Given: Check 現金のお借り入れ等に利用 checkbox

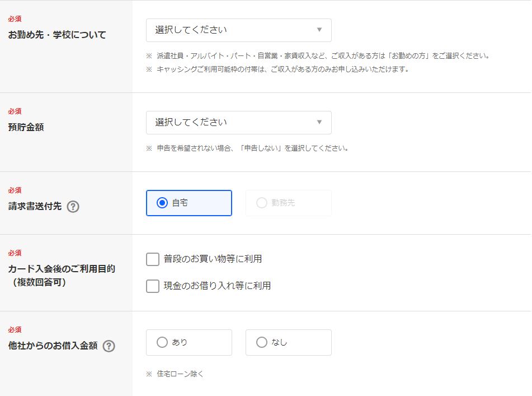Looking at the screenshot, I should tap(153, 286).
